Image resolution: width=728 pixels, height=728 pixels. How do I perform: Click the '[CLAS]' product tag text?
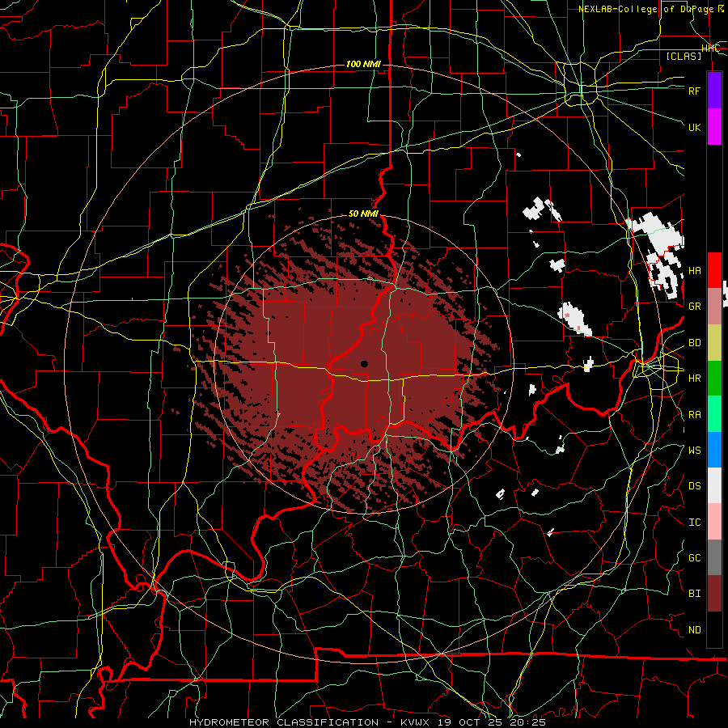(684, 56)
